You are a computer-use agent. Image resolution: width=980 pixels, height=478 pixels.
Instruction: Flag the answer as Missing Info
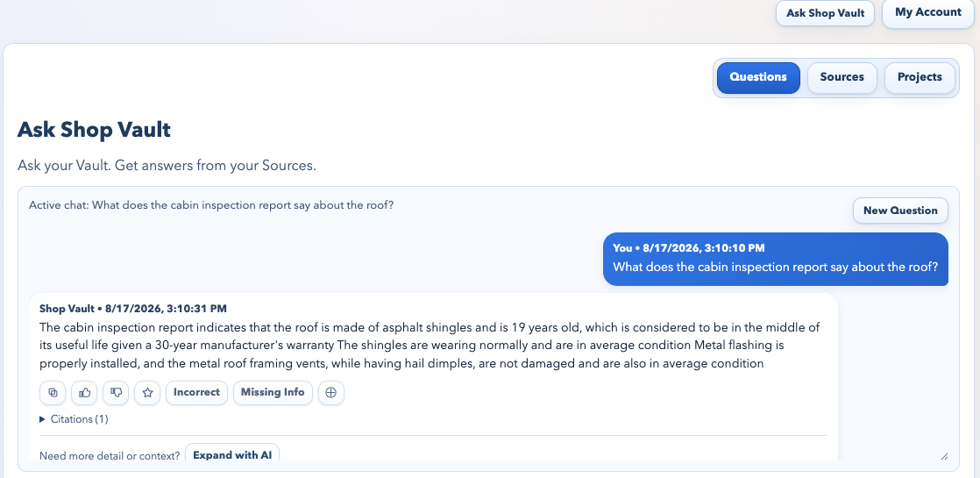tap(273, 393)
